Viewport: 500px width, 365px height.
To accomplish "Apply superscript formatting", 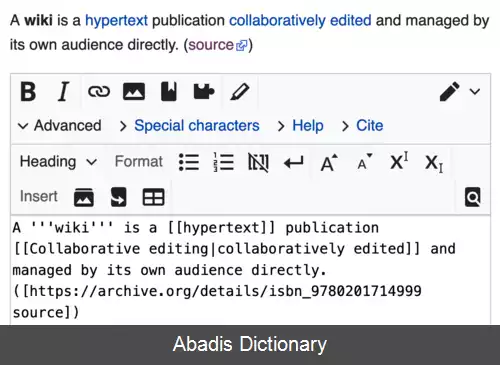I will click(399, 161).
